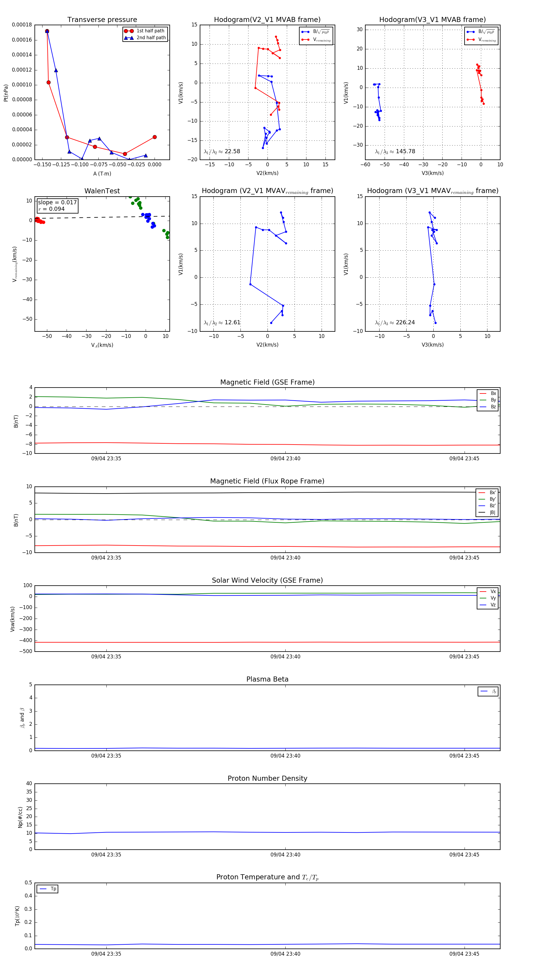The image size is (535, 980).
Task: Select the βp legend entry in Plasma Beta
Action: pos(488,691)
